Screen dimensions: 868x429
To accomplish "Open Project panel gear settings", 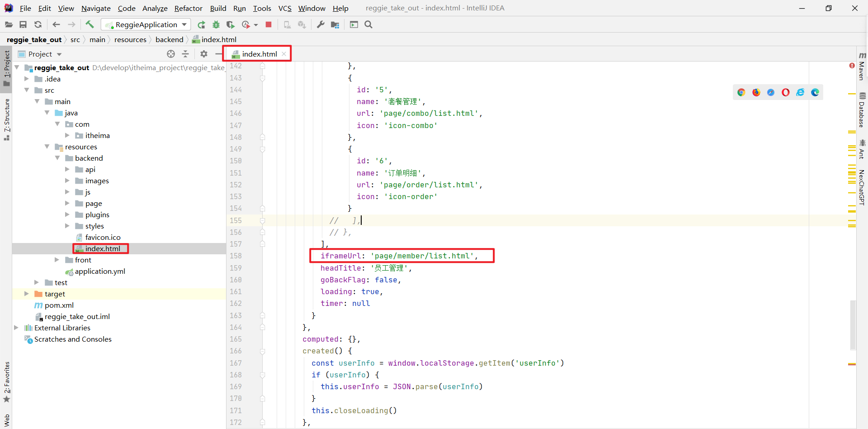I will 204,54.
